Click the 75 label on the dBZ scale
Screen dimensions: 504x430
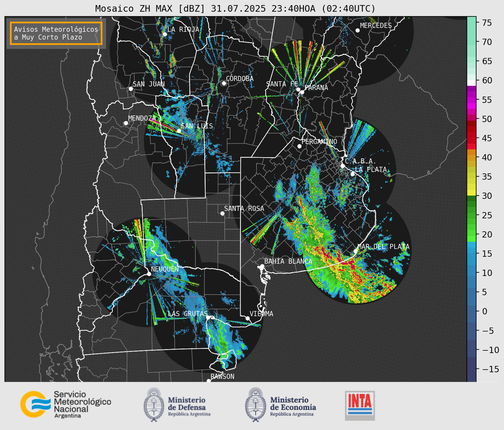tap(487, 23)
